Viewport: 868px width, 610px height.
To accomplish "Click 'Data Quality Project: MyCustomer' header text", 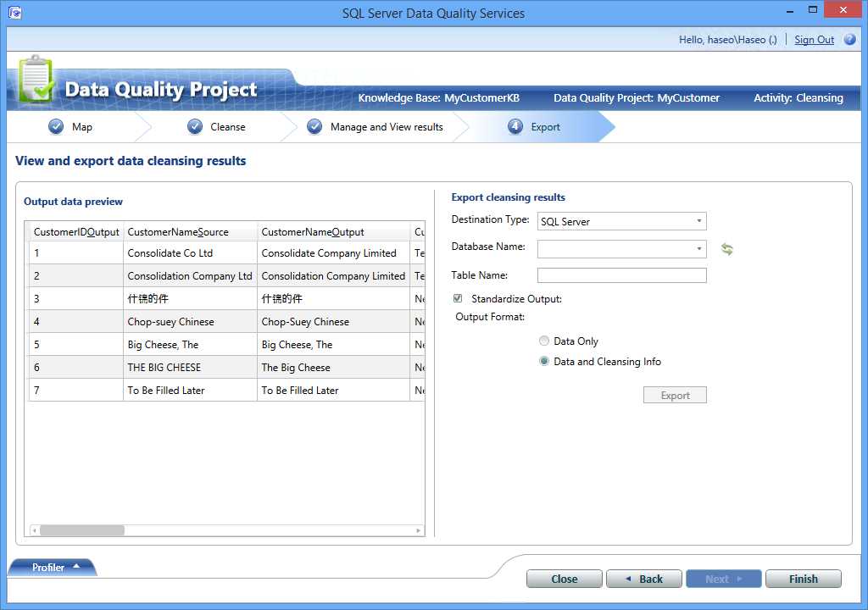I will tap(637, 98).
